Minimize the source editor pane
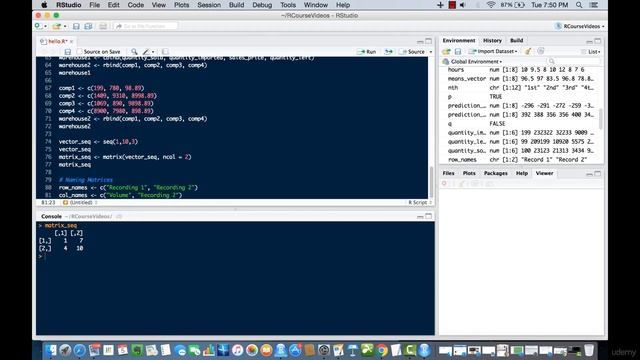Image resolution: width=640 pixels, height=360 pixels. pos(420,41)
